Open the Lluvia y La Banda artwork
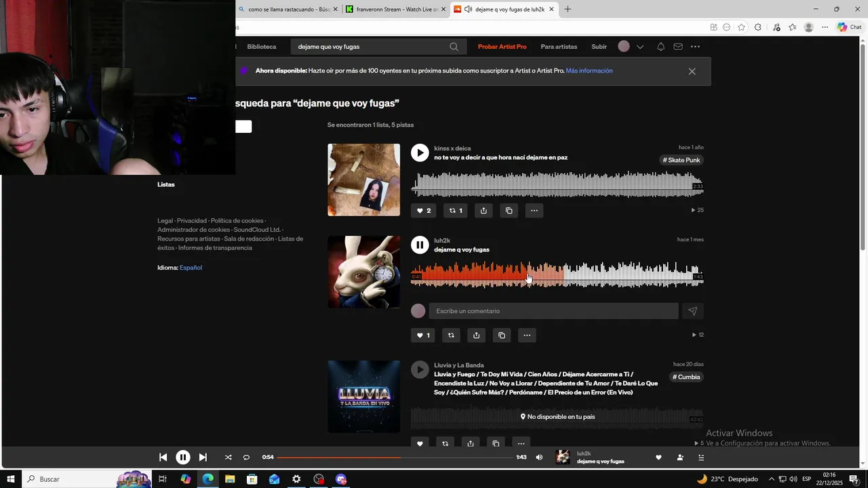This screenshot has width=868, height=488. click(364, 396)
